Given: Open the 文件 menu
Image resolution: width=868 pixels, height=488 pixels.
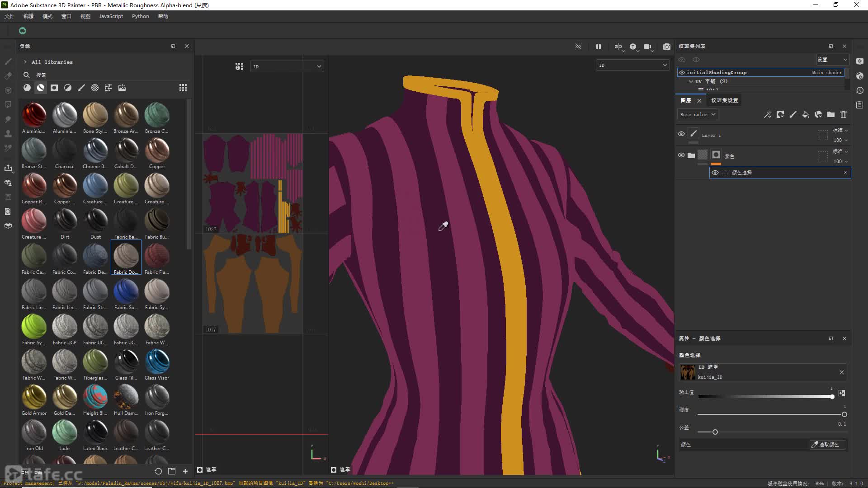Looking at the screenshot, I should [9, 16].
